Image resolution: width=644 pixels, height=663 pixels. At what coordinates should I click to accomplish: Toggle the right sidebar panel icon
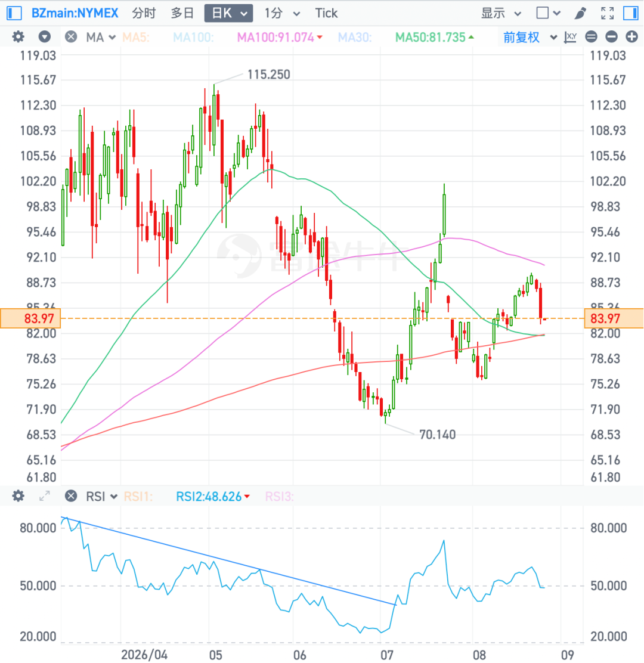(630, 13)
